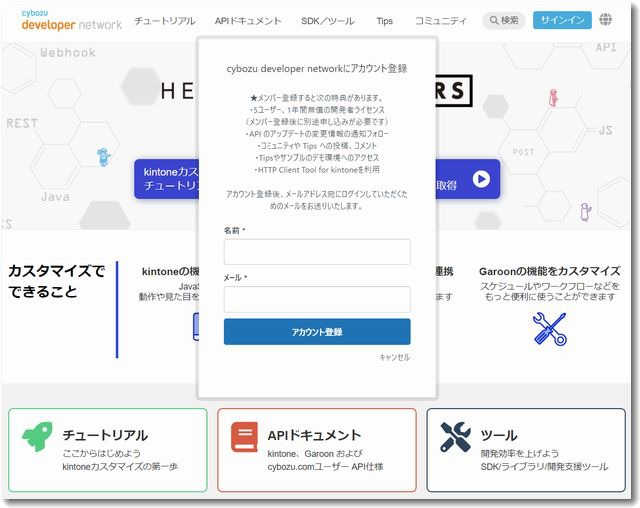Open the globe language selector icon
640x508 pixels.
[605, 20]
